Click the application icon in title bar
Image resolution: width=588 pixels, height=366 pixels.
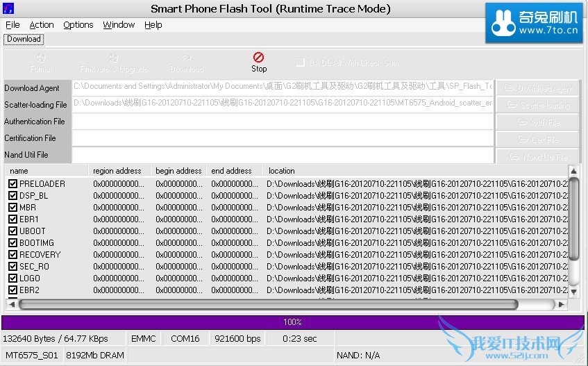coord(8,8)
